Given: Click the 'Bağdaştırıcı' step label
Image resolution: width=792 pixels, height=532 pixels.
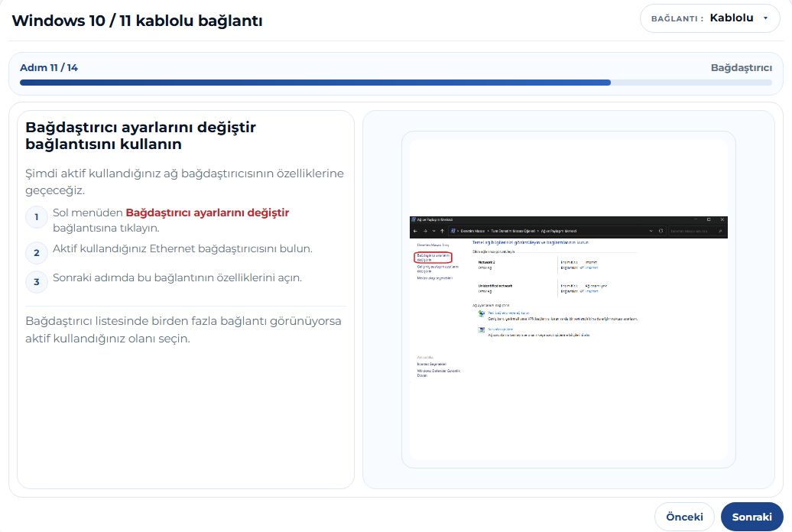Looking at the screenshot, I should pos(741,68).
